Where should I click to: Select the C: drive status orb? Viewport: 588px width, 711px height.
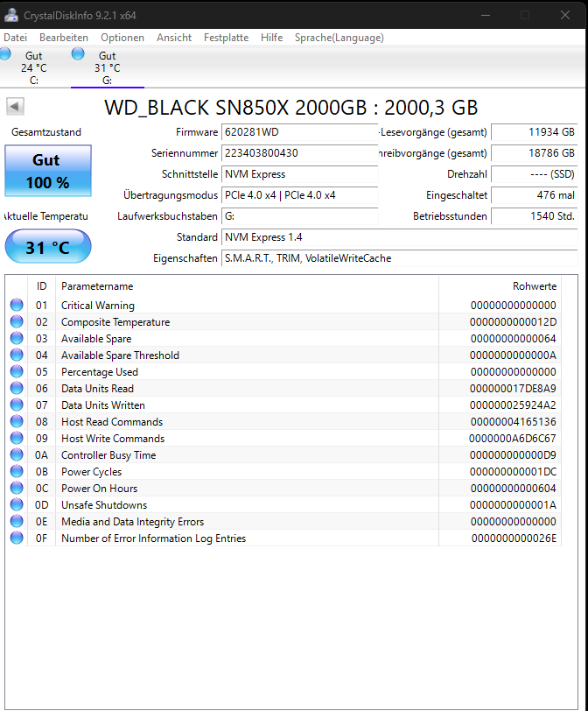(5, 54)
